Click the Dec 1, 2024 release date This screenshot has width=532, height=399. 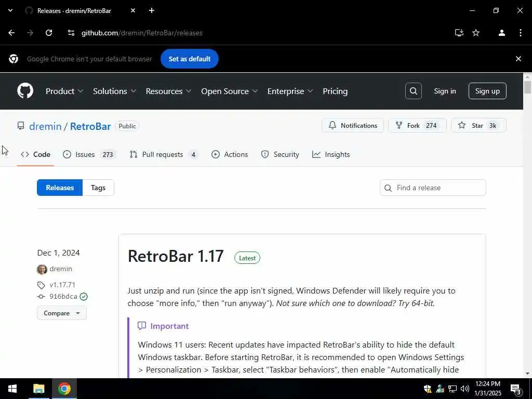(58, 253)
